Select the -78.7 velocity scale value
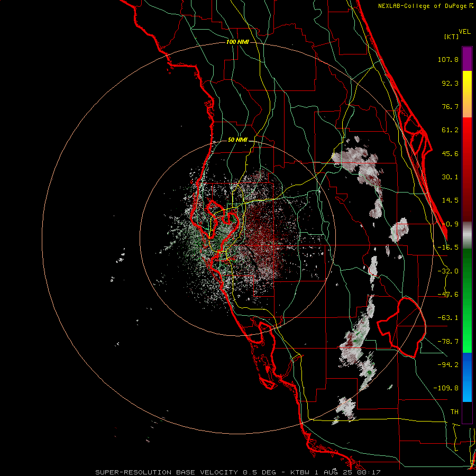476x476 pixels. (448, 342)
